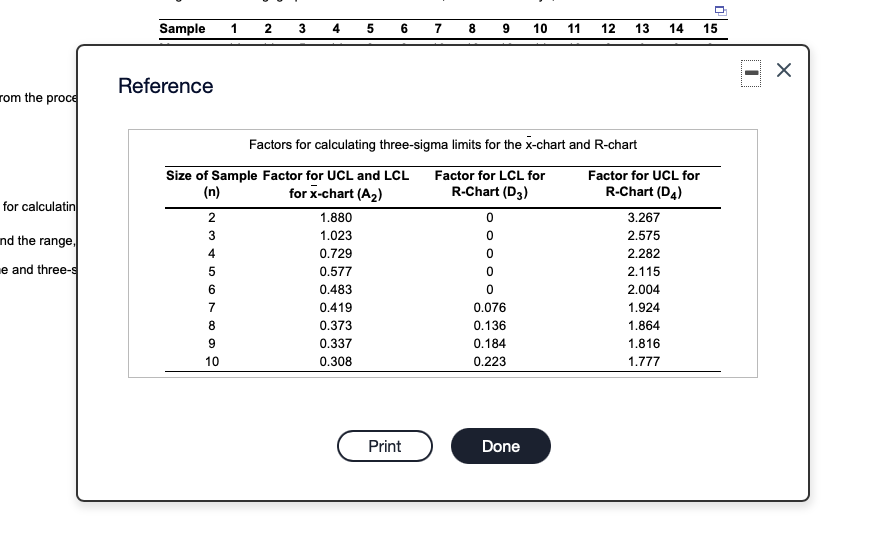The width and height of the screenshot is (872, 551).
Task: Click sample size 10 in the table
Action: (x=212, y=361)
